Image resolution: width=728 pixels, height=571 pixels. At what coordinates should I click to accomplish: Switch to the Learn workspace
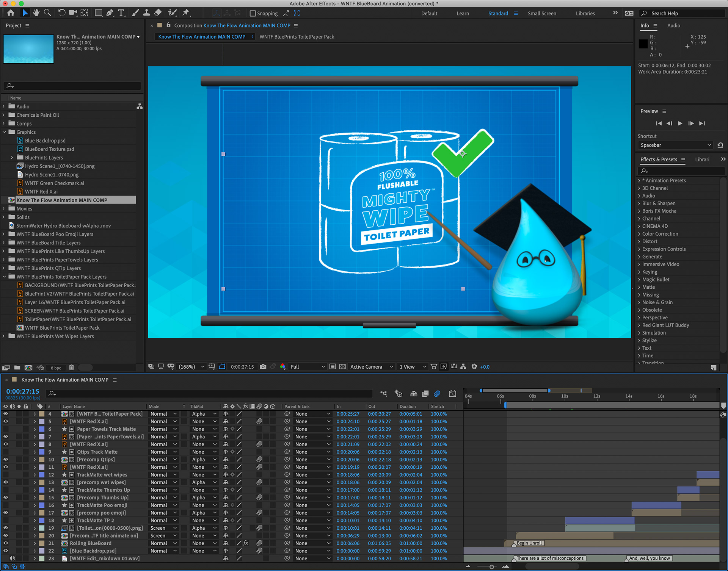click(463, 13)
